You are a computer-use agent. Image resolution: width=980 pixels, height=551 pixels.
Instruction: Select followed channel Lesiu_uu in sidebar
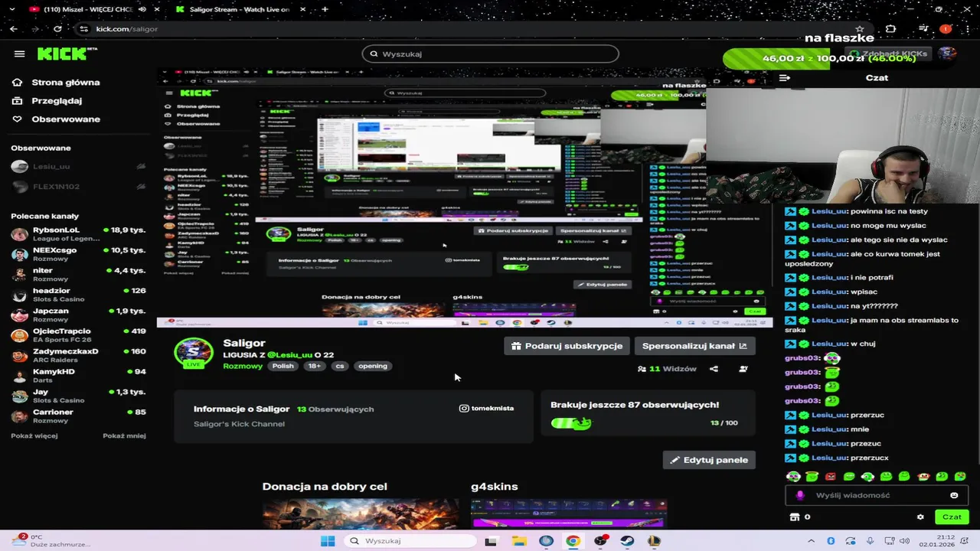click(78, 166)
